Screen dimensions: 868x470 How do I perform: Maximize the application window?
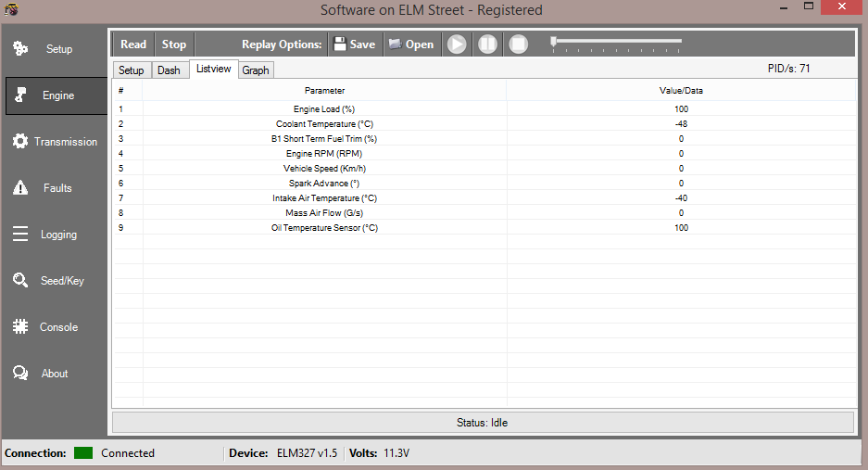click(808, 6)
